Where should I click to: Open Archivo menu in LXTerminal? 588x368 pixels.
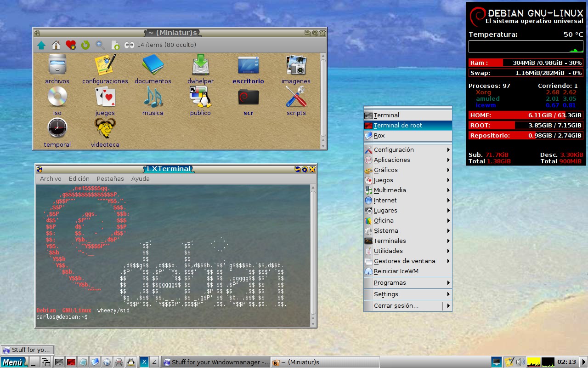click(x=51, y=178)
